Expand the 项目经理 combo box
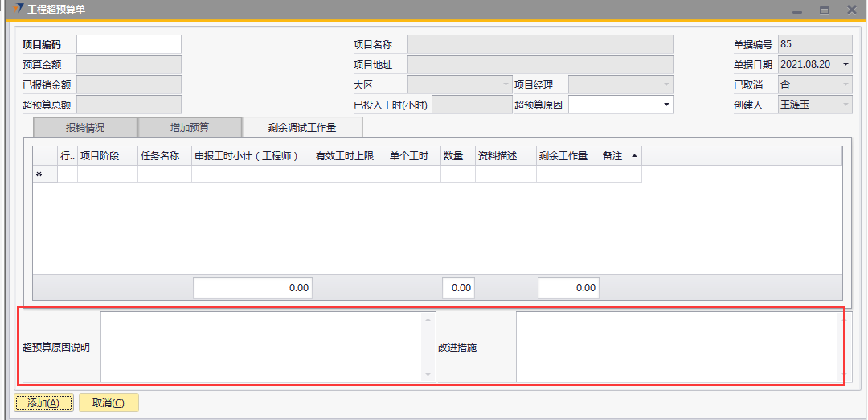The width and height of the screenshot is (868, 420). [x=665, y=84]
